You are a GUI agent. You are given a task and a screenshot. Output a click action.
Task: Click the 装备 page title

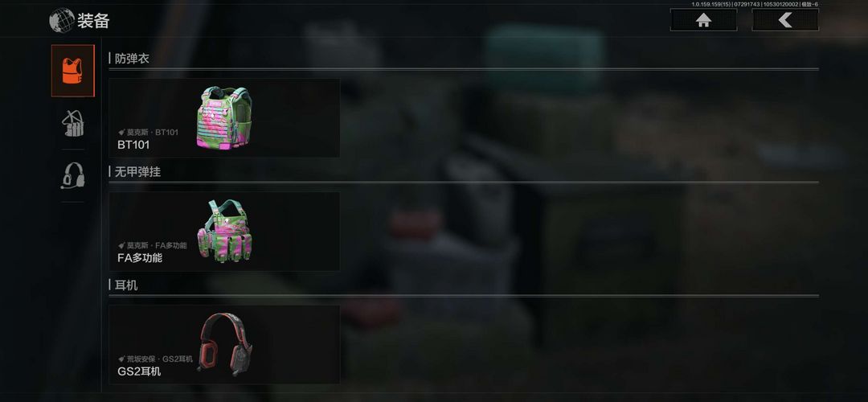click(x=93, y=21)
